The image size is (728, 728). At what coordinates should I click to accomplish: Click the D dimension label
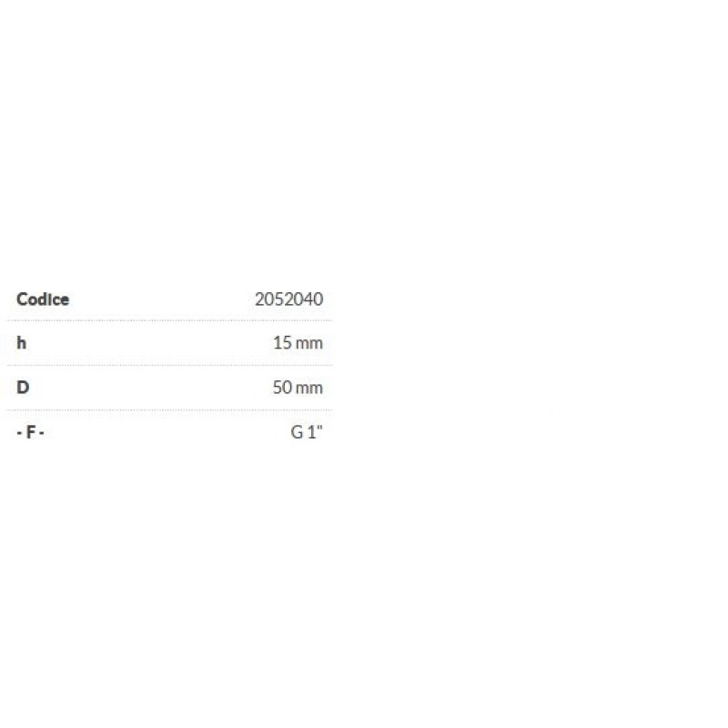pyautogui.click(x=23, y=388)
